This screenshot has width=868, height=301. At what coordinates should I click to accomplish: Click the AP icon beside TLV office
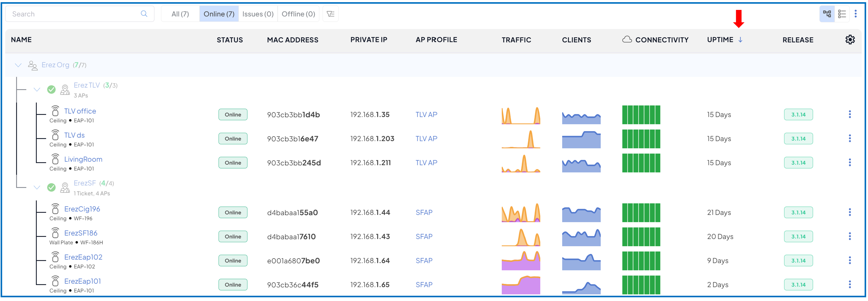click(55, 111)
